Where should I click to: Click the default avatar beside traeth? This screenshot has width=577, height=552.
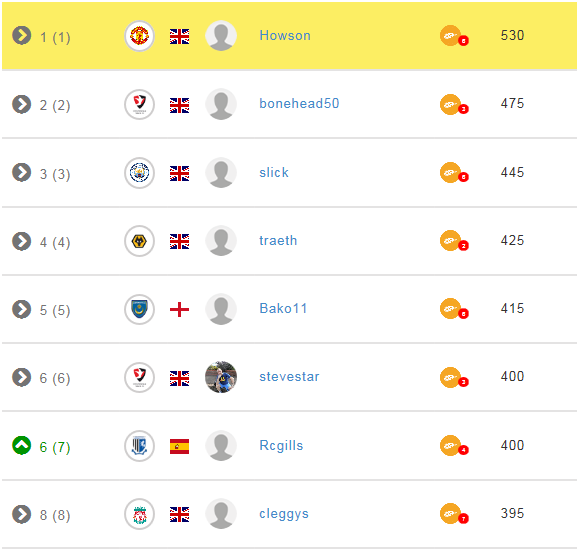pyautogui.click(x=221, y=241)
